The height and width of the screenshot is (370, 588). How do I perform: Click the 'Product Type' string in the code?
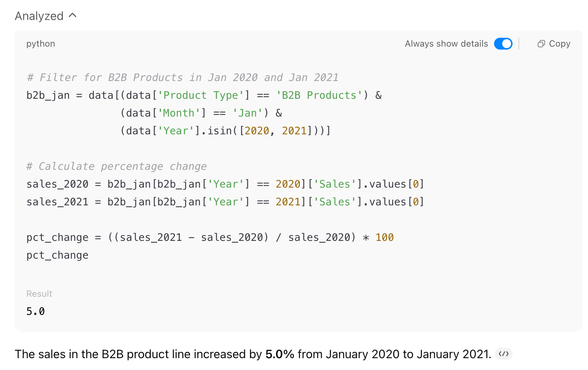201,95
